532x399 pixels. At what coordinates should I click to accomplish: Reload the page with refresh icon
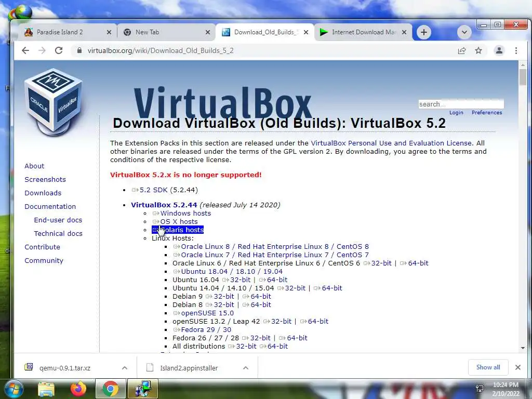59,50
